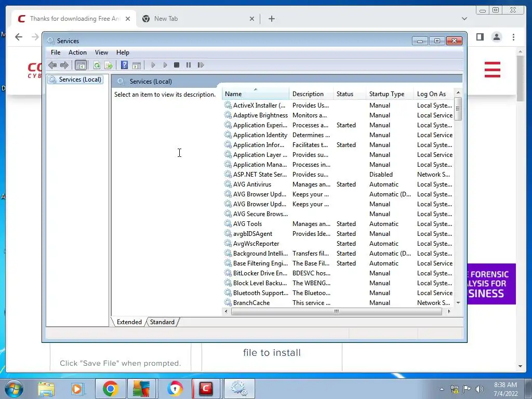Open Windows Explorer from the taskbar

pos(46,389)
